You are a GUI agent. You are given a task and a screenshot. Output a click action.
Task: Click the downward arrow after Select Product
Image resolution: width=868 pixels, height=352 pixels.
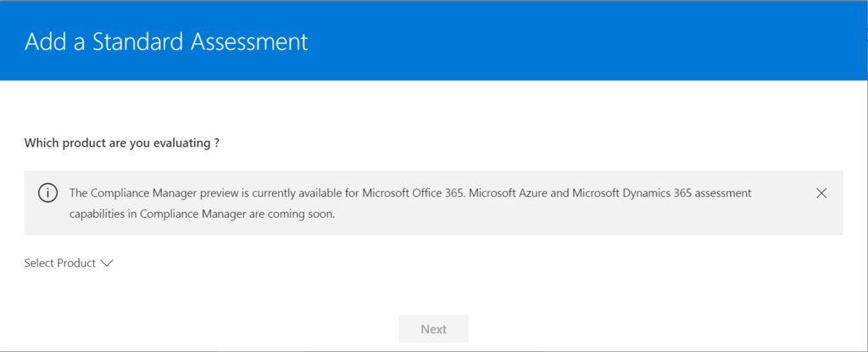point(107,263)
